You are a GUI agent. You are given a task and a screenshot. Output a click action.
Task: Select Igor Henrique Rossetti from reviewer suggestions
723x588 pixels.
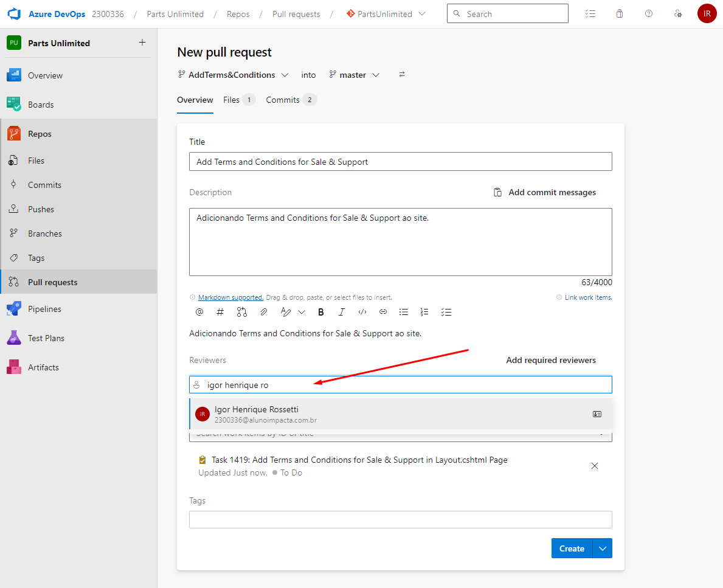pyautogui.click(x=401, y=414)
